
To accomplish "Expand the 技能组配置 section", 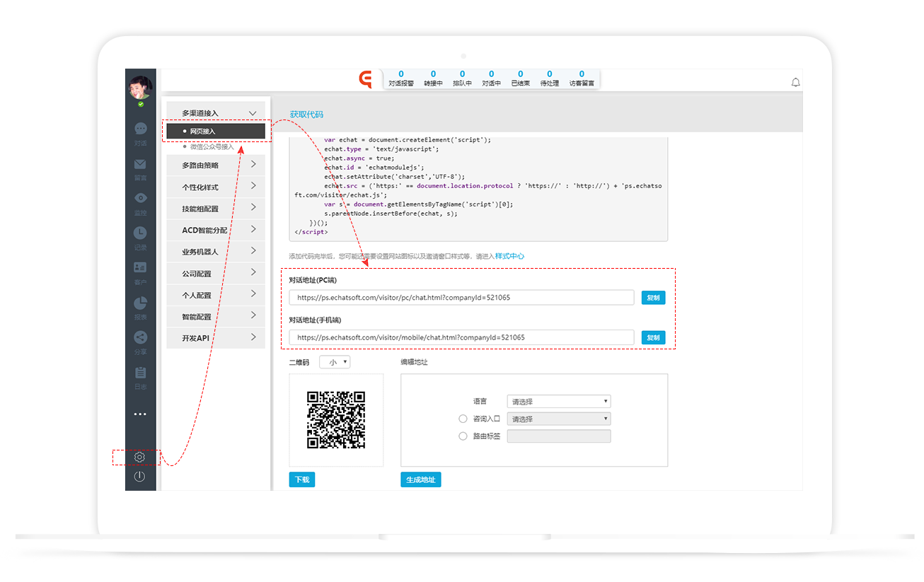I will [214, 209].
